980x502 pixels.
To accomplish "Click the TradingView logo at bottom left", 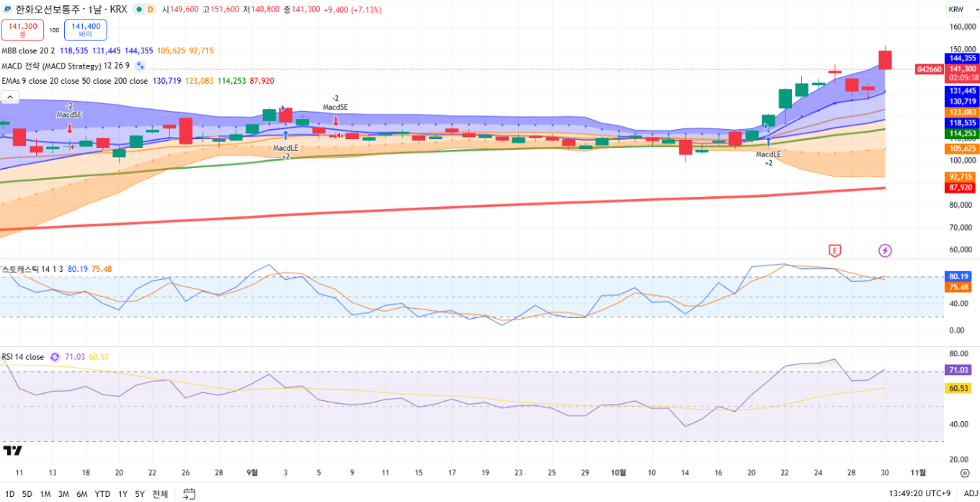I will pos(12,451).
